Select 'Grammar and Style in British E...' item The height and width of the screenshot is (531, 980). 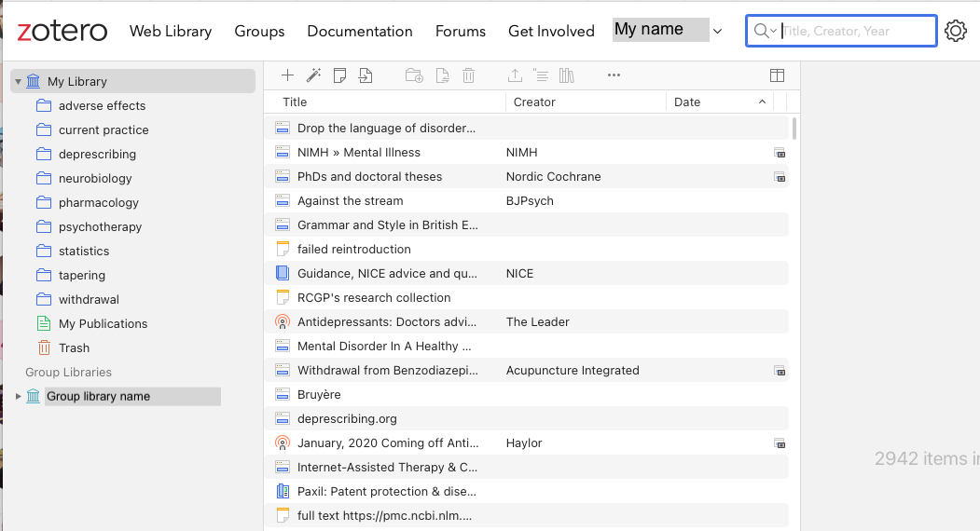pos(526,225)
